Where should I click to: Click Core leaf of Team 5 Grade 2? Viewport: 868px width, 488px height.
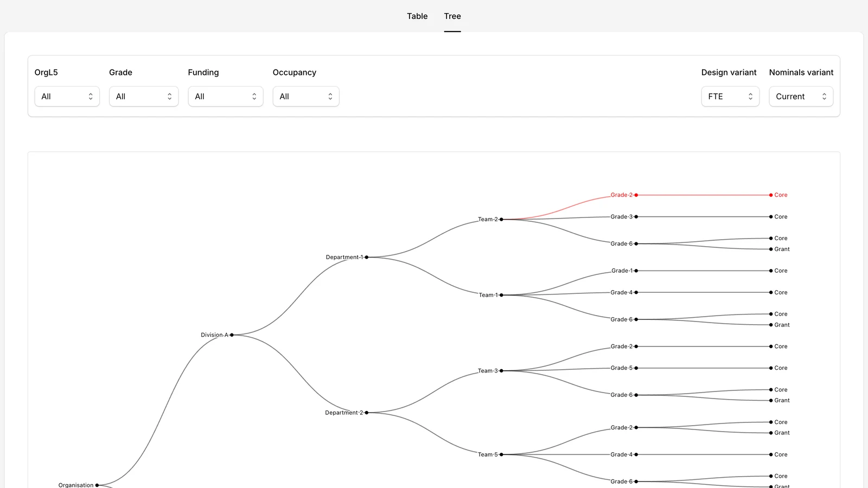click(x=771, y=422)
